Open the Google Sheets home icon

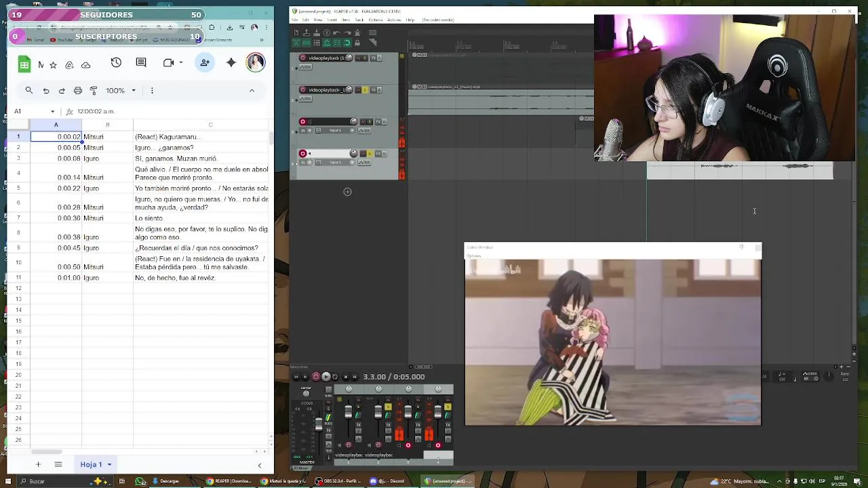click(24, 64)
